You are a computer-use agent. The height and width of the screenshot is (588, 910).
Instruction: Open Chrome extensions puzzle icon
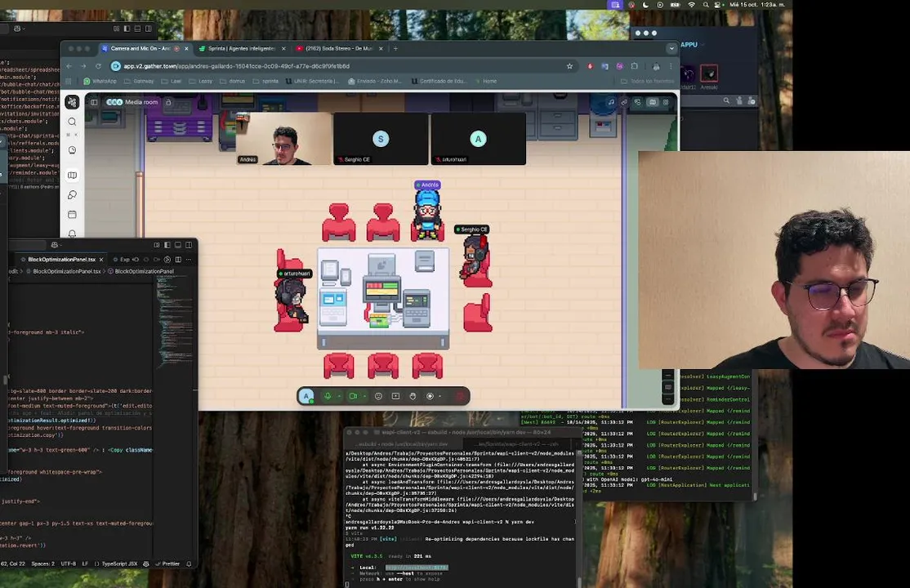[635, 66]
